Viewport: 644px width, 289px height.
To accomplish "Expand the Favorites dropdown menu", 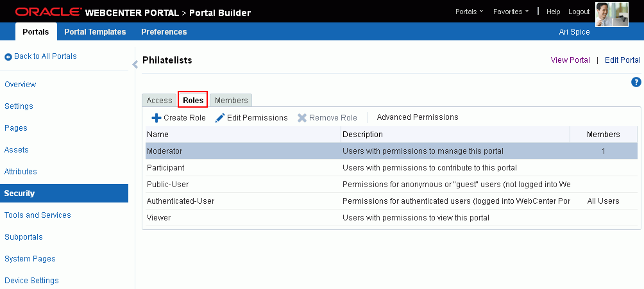I will (511, 12).
